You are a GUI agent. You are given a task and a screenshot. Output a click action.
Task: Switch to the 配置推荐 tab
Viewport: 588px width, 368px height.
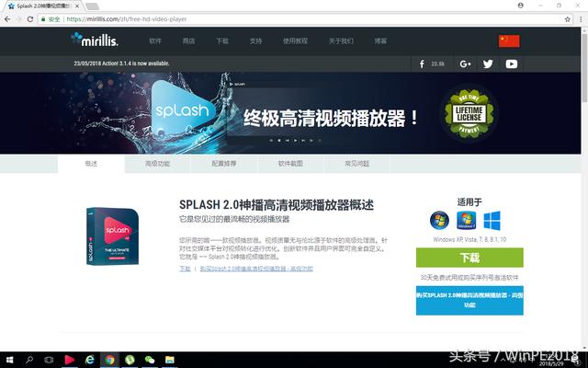tap(224, 164)
